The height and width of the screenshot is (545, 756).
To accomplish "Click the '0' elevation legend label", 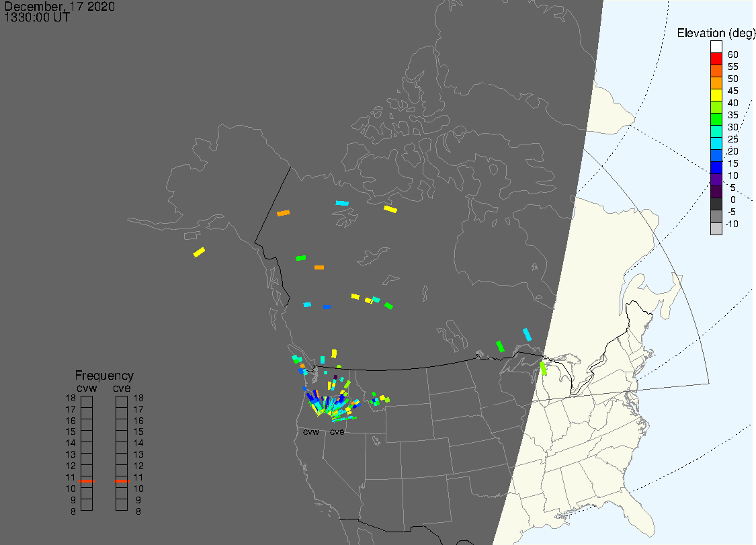I will pos(733,200).
